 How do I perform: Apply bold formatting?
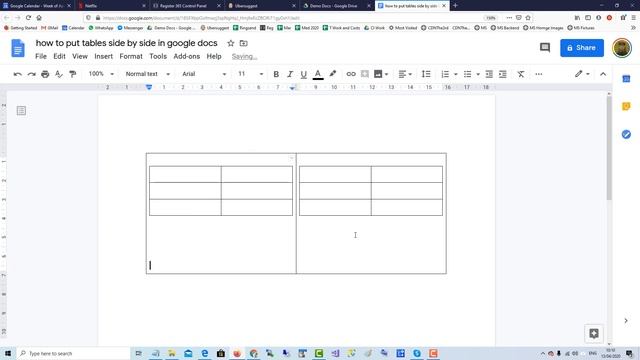click(x=276, y=74)
